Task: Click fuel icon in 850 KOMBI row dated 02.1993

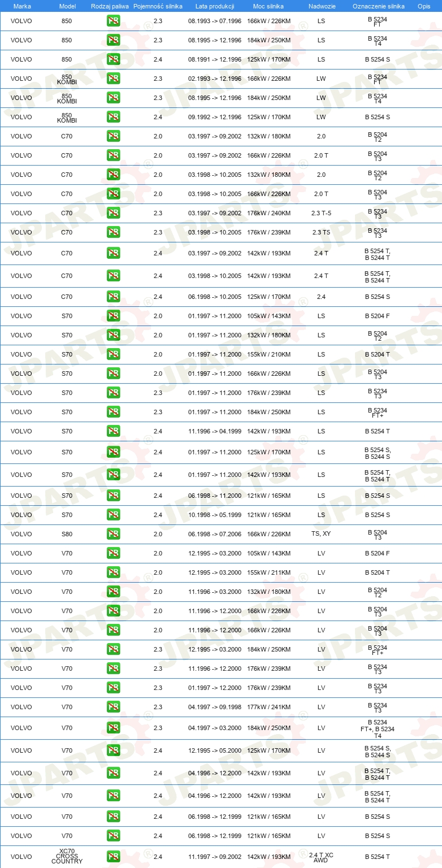Action: point(113,79)
